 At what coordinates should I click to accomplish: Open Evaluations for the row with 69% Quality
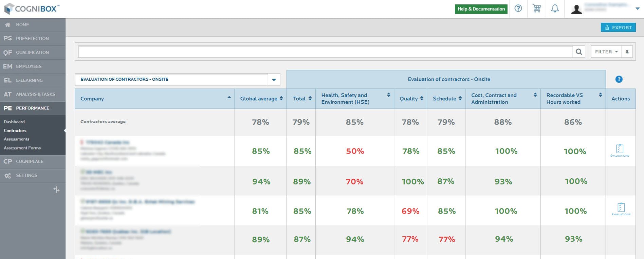pyautogui.click(x=621, y=209)
